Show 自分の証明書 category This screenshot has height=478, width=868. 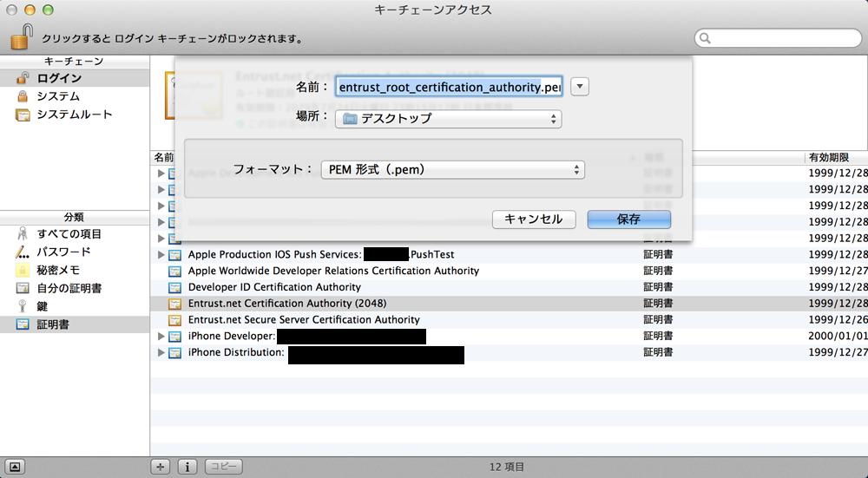(x=75, y=288)
